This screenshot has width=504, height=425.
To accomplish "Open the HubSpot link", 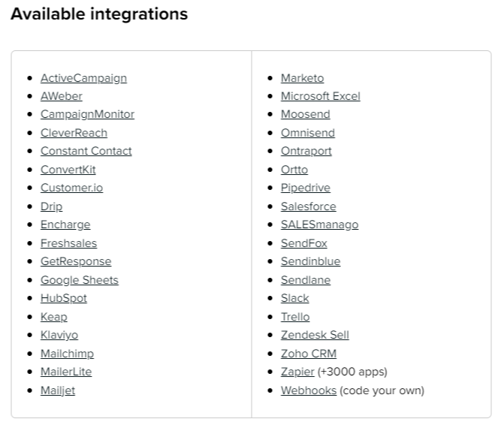I will [64, 298].
